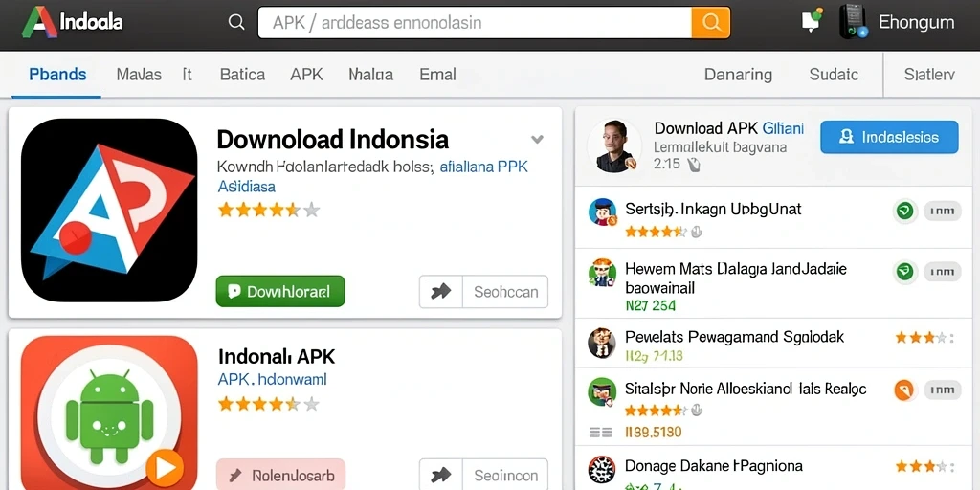
Task: Open the Sertsjb. Inkagn UpbgUnat entry
Action: pos(713,209)
